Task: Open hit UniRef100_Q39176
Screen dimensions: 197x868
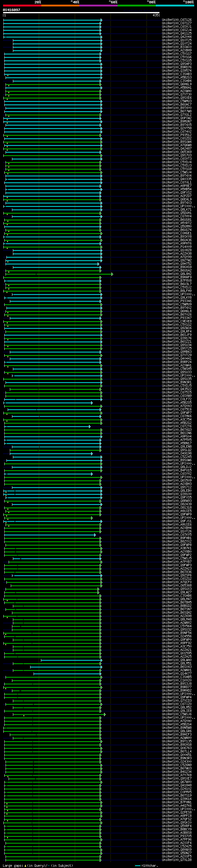Action: pyautogui.click(x=177, y=338)
